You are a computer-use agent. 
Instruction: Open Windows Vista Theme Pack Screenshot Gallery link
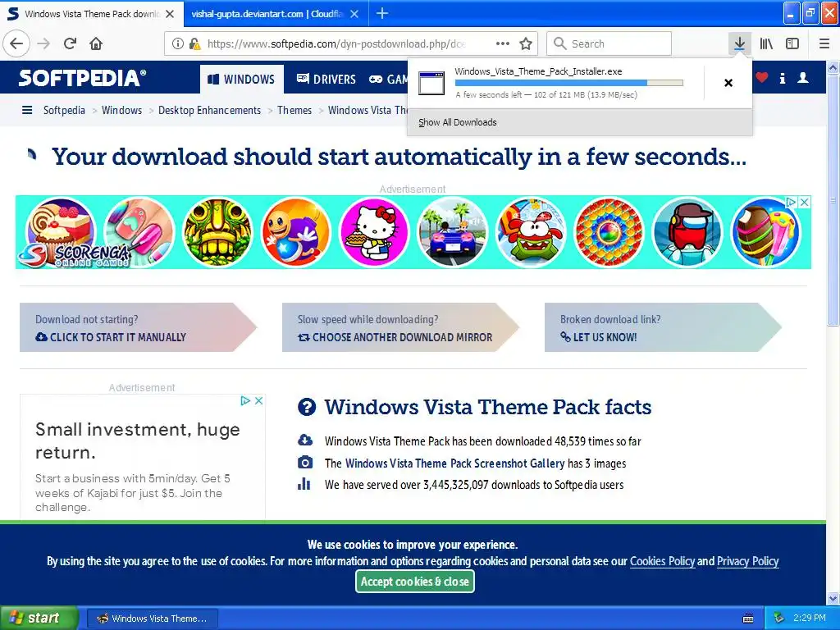tap(454, 463)
